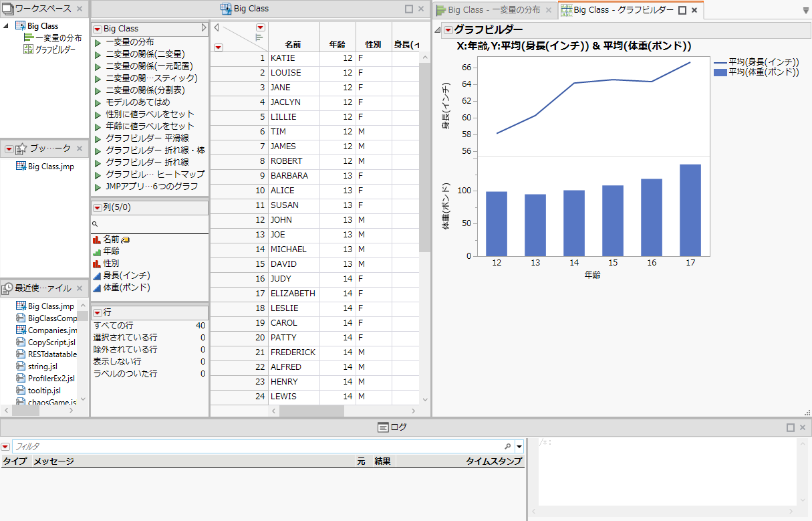Run the 一変量の分布 script via its green play icon
Viewport: 812px width, 521px height.
point(98,42)
